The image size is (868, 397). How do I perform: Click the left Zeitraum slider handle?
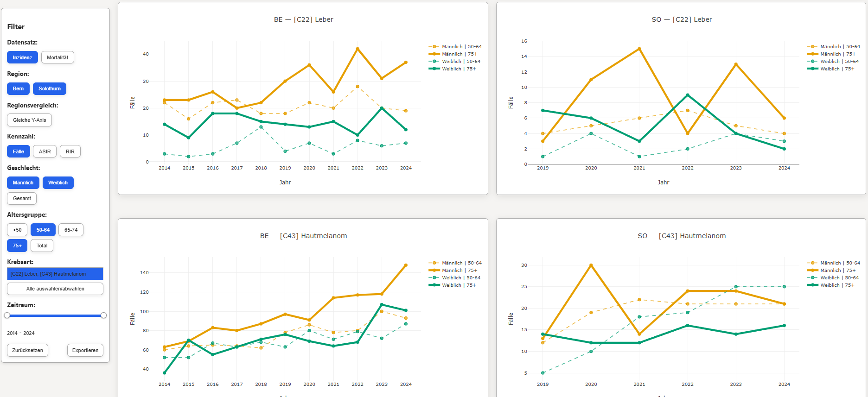click(7, 315)
